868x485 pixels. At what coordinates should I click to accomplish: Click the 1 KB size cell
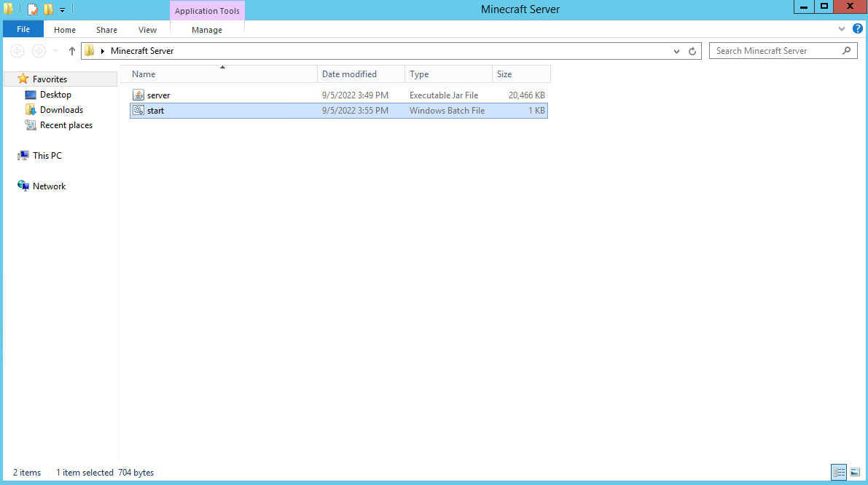(536, 111)
